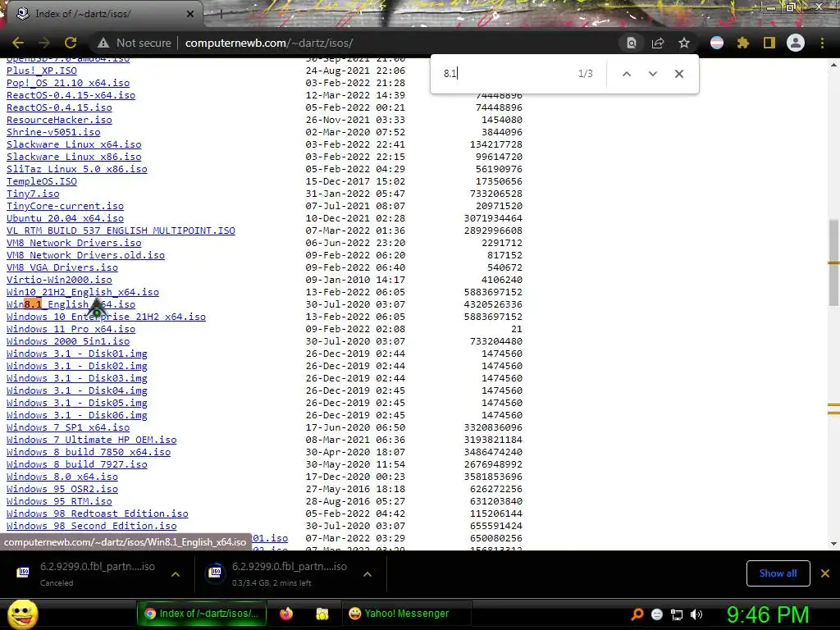
Task: Open the TinyCore-current.iso link
Action: click(65, 206)
